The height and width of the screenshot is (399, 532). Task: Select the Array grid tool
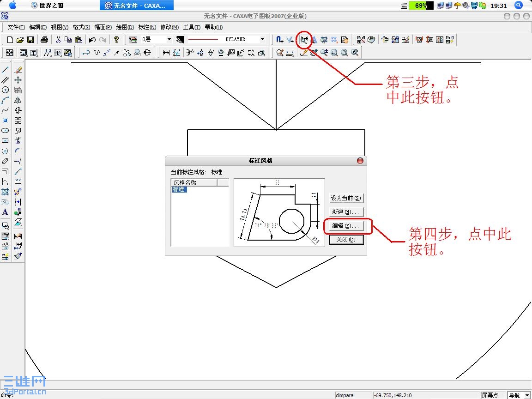(x=18, y=121)
